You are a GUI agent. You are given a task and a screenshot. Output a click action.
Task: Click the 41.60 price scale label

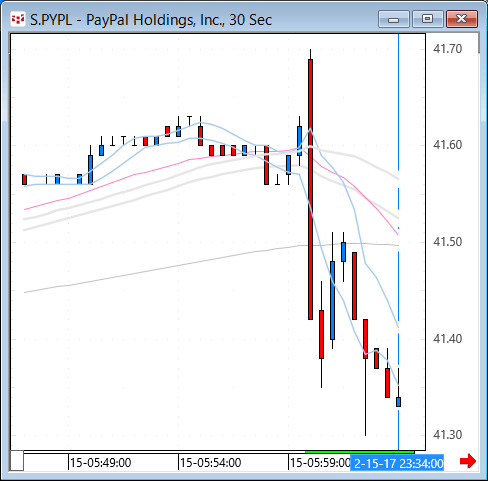pos(447,145)
